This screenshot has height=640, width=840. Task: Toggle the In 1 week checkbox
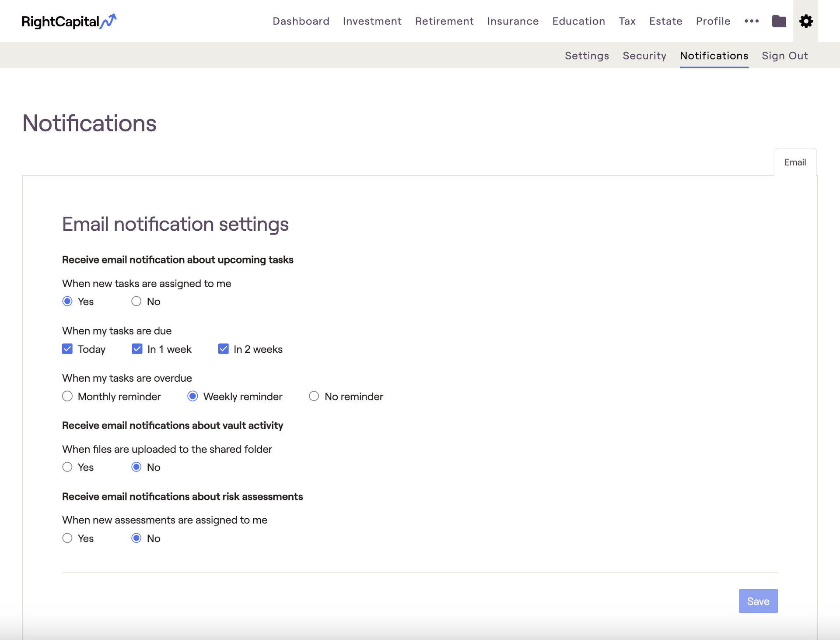tap(137, 349)
